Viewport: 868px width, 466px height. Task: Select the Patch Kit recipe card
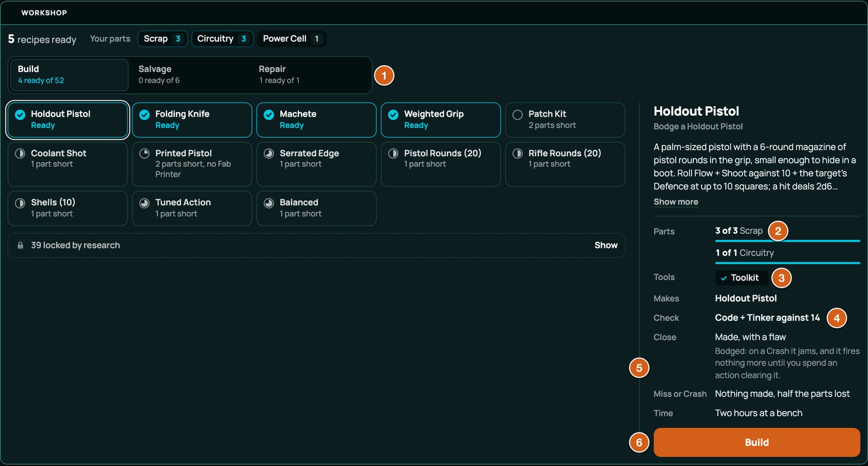tap(565, 120)
